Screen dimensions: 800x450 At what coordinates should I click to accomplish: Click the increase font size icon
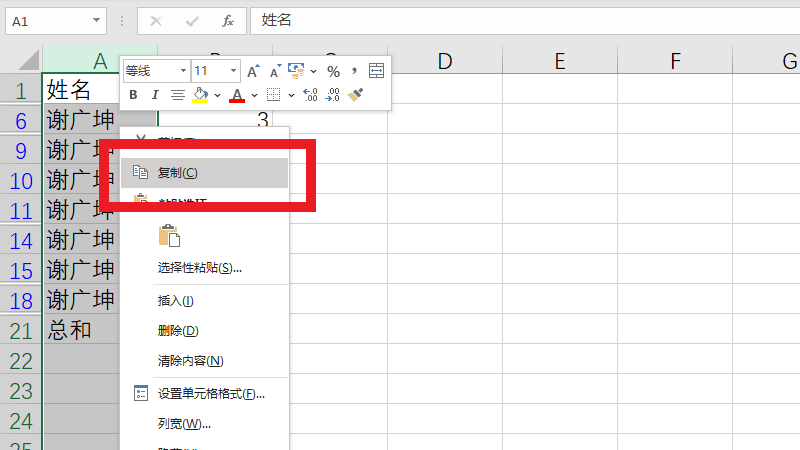point(253,71)
